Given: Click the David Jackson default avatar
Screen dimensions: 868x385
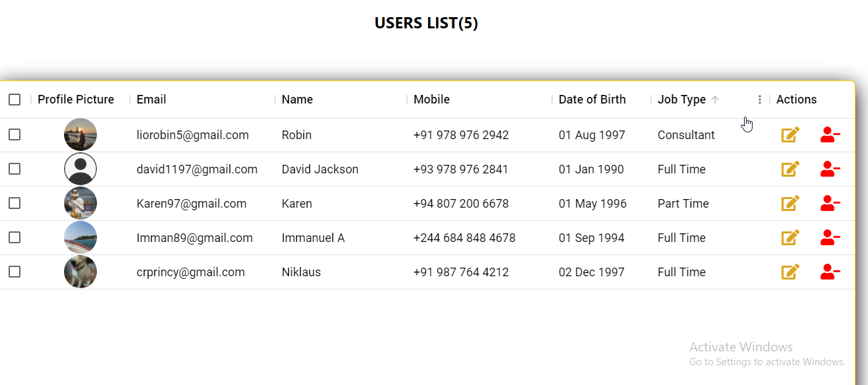Looking at the screenshot, I should (x=80, y=169).
